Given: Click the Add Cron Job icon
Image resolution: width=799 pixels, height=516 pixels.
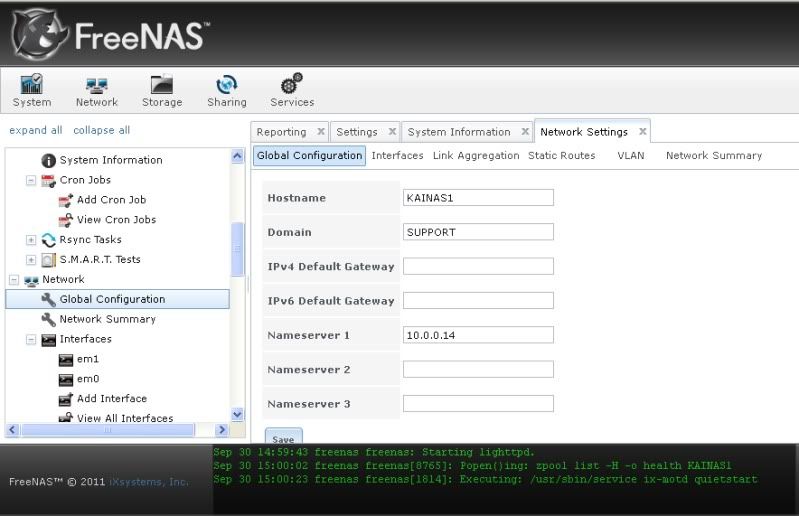Looking at the screenshot, I should pos(66,200).
